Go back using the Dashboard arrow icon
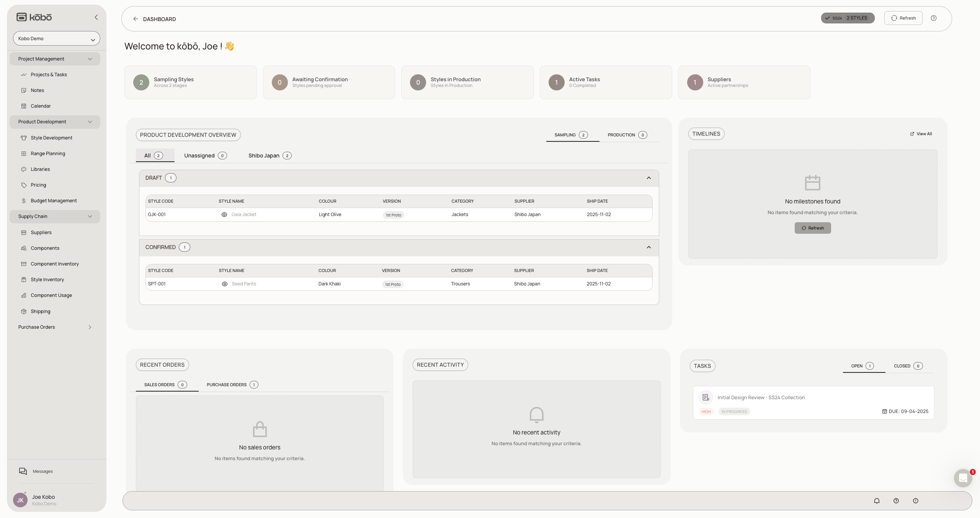The image size is (980, 518). click(x=136, y=19)
